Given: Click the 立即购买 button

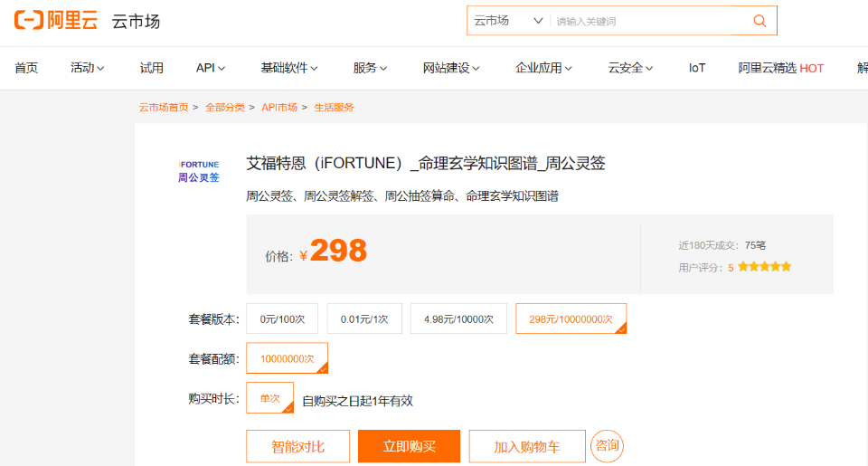Looking at the screenshot, I should [409, 447].
